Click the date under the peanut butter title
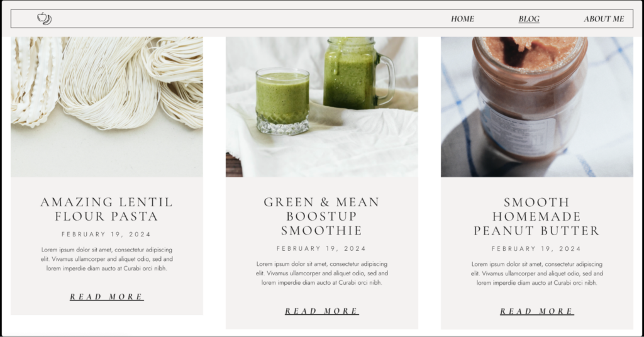Screen dimensions: 644x337 click(537, 249)
